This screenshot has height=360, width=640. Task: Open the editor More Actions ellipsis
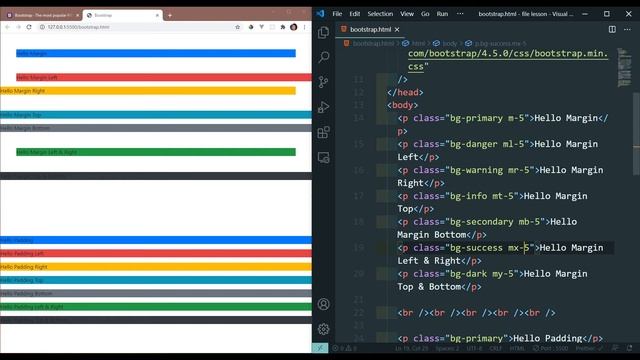[x=627, y=29]
